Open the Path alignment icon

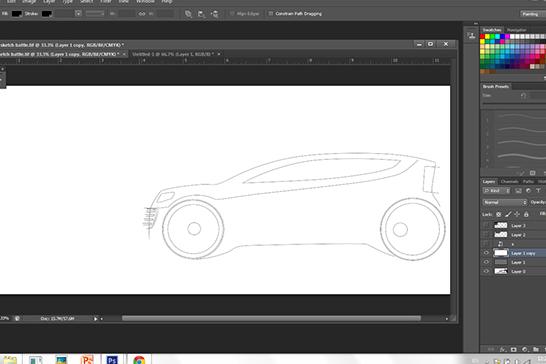coord(201,14)
